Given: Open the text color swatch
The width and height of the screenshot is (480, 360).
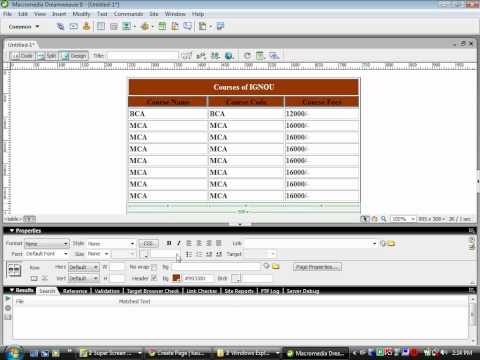Looking at the screenshot, I should (145, 254).
